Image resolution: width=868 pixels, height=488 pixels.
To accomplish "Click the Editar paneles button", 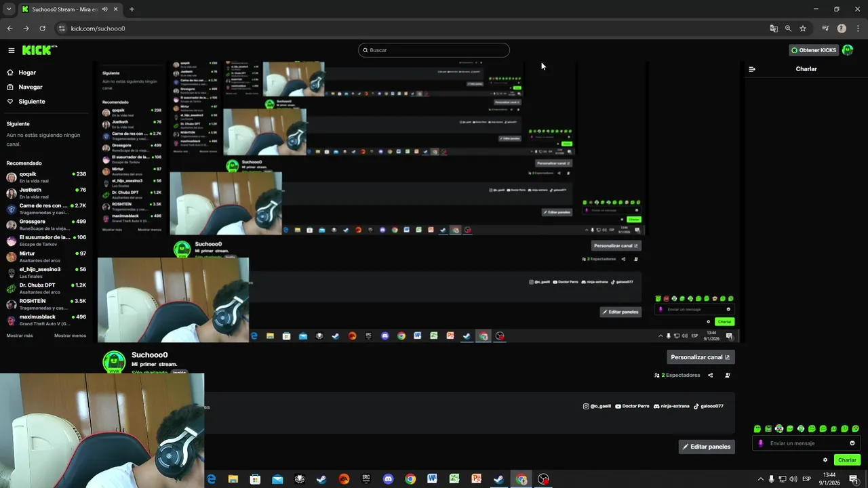I will point(707,447).
